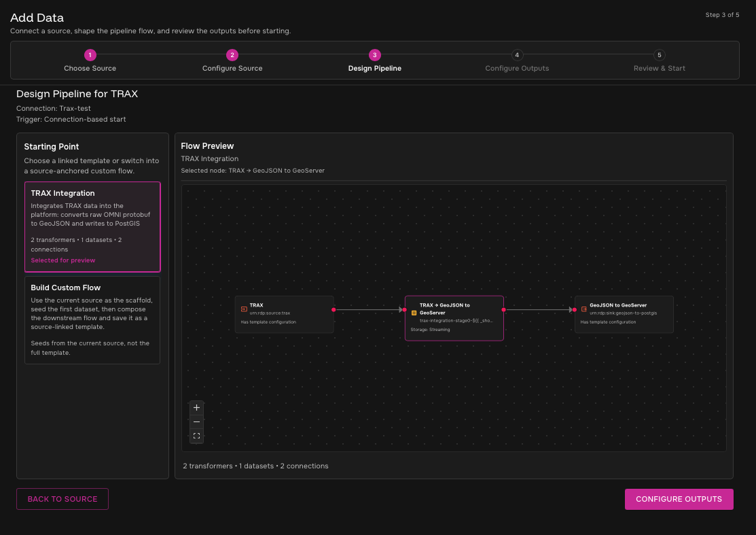Click 'urn:rdp:sink:geojson-to-postgis' text
756x535 pixels.
coord(624,313)
